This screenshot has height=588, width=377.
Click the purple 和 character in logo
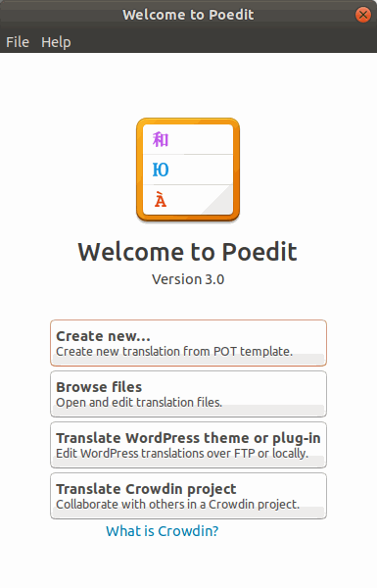click(161, 139)
